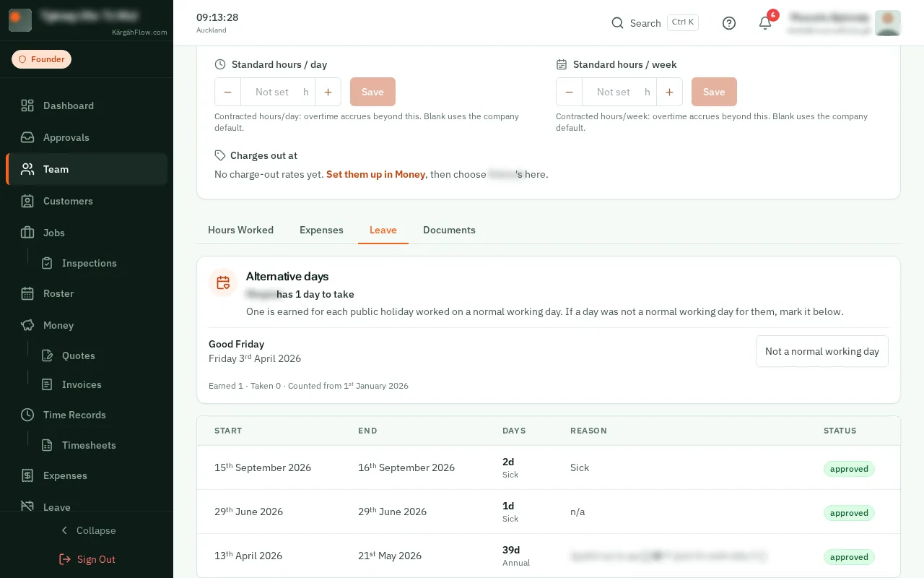Image resolution: width=924 pixels, height=578 pixels.
Task: Open Expenses receipt icon in sidebar
Action: [x=27, y=475]
